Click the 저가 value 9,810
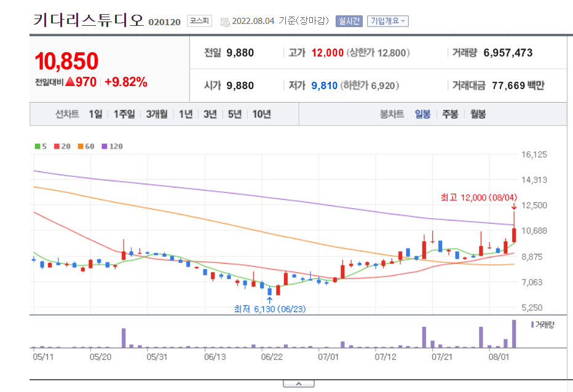Screen dimensions: 573x392 coord(324,86)
